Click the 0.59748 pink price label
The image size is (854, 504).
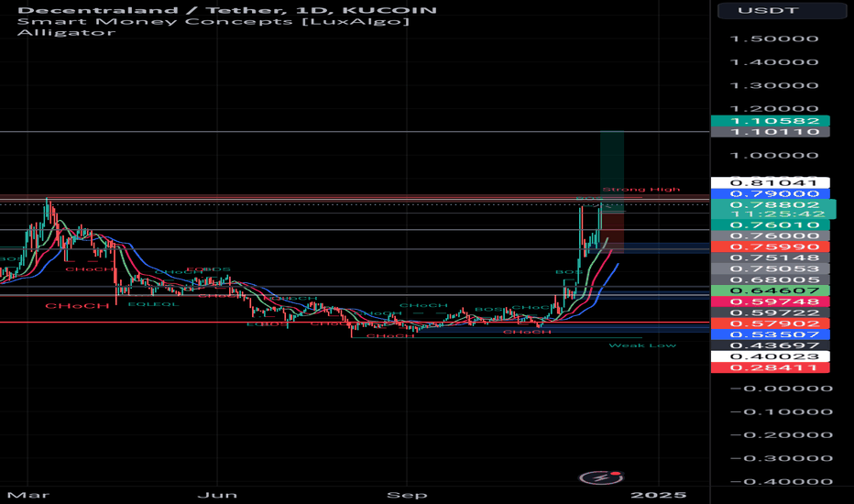770,301
